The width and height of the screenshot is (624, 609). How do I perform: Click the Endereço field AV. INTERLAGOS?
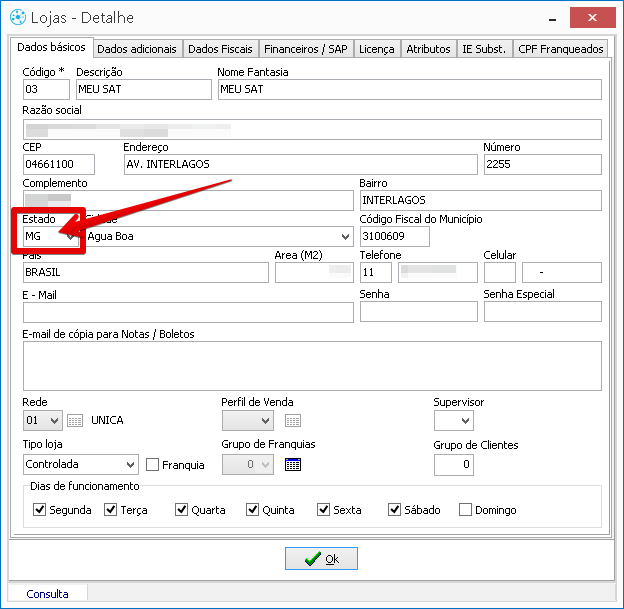[x=301, y=164]
